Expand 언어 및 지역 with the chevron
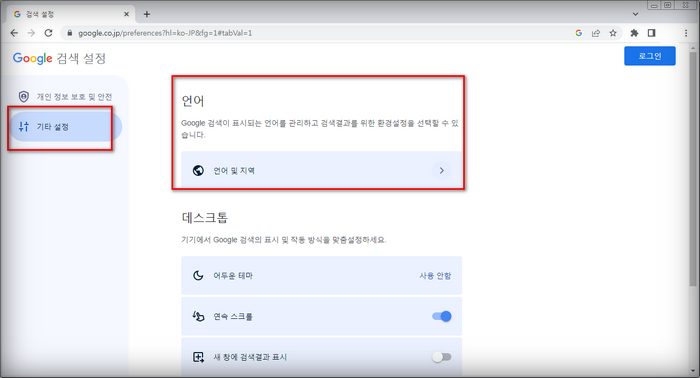 pos(442,170)
